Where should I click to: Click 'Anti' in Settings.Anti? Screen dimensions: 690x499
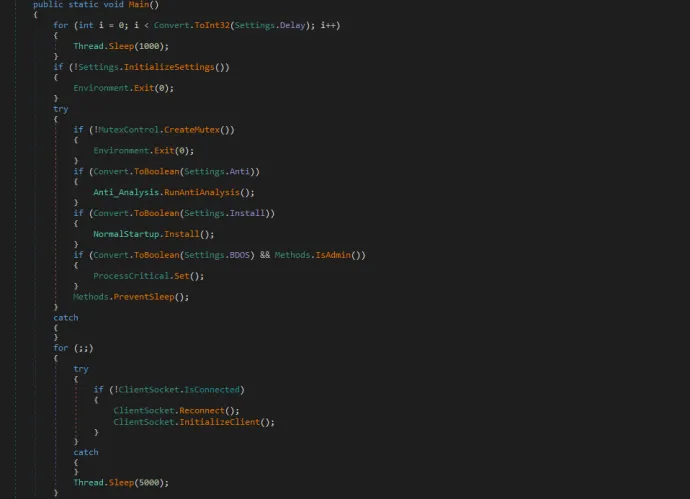coord(239,172)
